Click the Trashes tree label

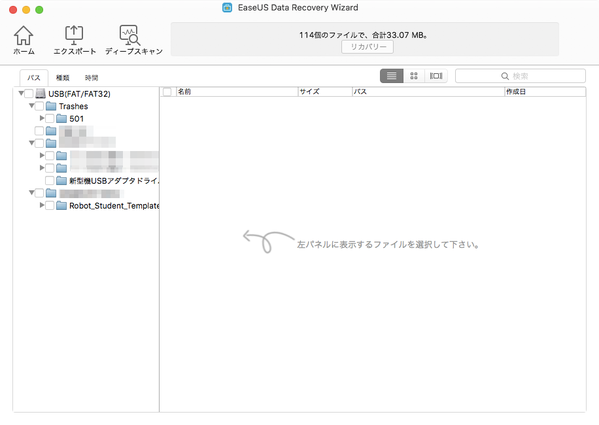click(x=73, y=106)
